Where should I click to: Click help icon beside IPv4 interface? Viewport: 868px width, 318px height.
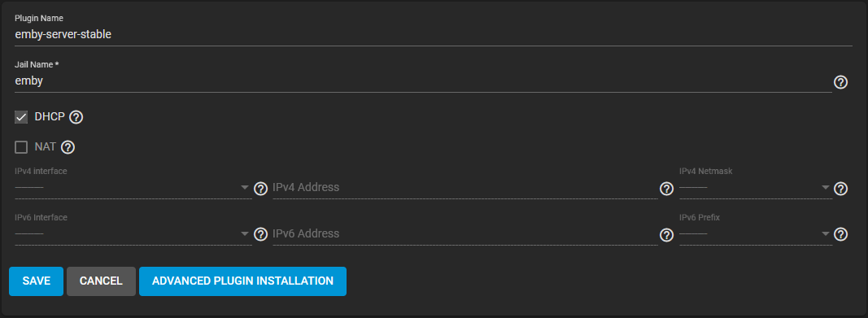pyautogui.click(x=260, y=189)
